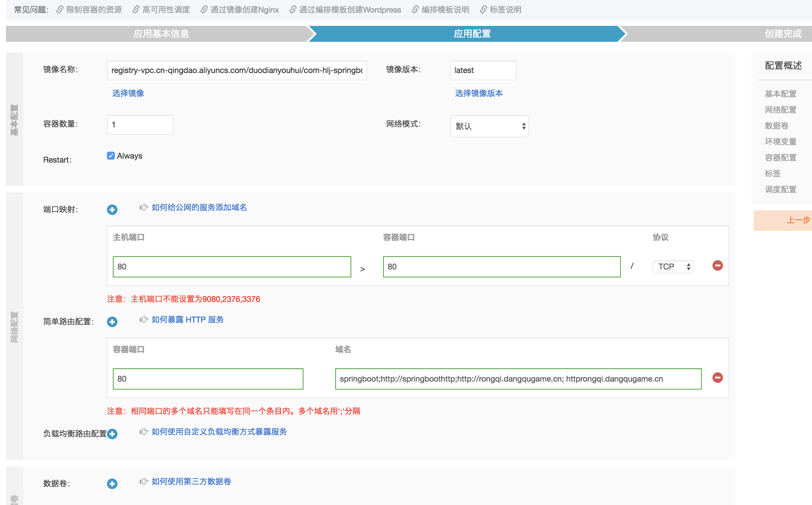
Task: Open link 如何暴露 HTTP 服务
Action: pyautogui.click(x=188, y=320)
